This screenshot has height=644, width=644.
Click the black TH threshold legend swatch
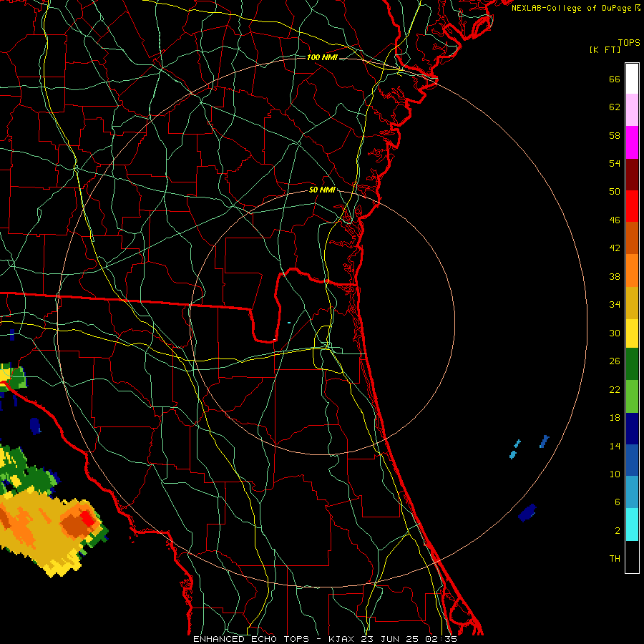click(632, 557)
